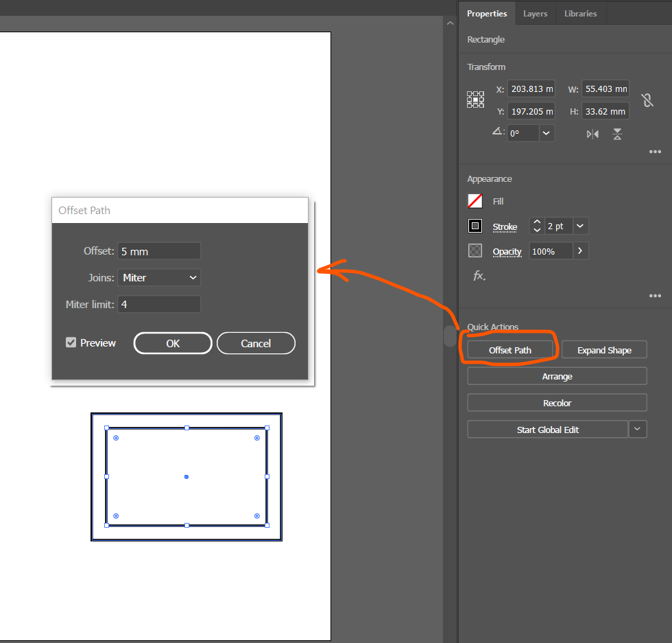Click the link width and height chain icon

(x=647, y=100)
